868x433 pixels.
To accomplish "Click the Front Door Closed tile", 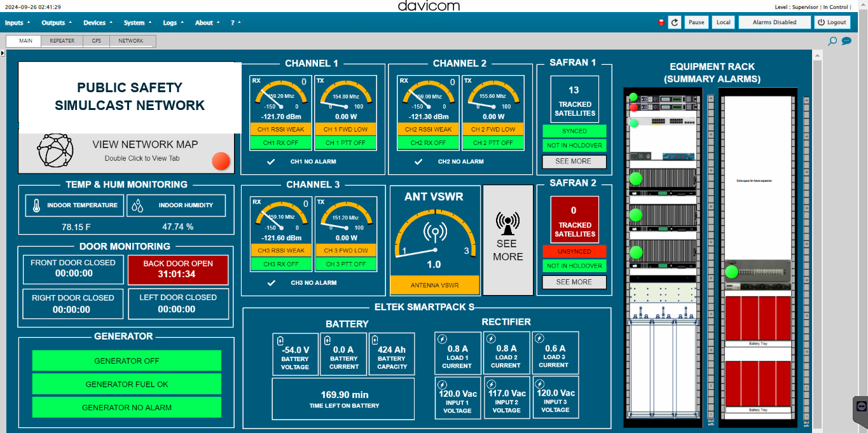I will click(x=73, y=269).
